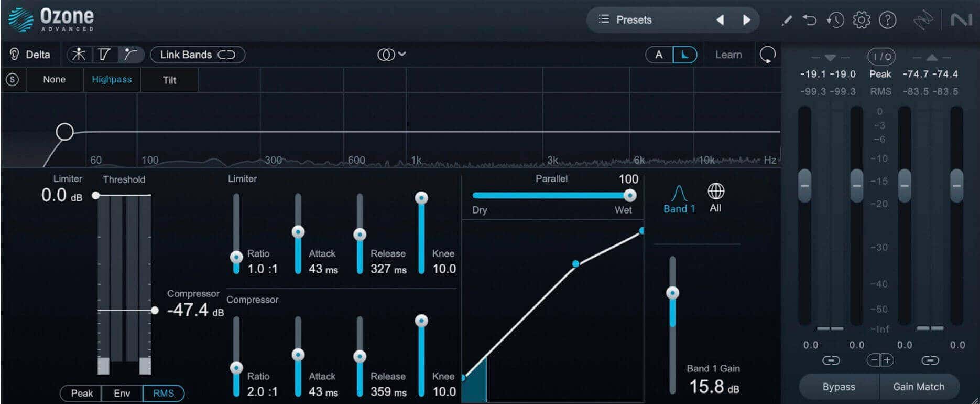This screenshot has width=980, height=404.
Task: Click the Gain Match button
Action: 919,387
